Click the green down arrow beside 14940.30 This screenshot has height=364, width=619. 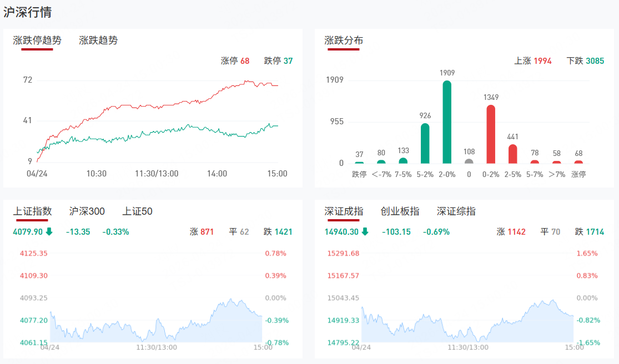[365, 232]
